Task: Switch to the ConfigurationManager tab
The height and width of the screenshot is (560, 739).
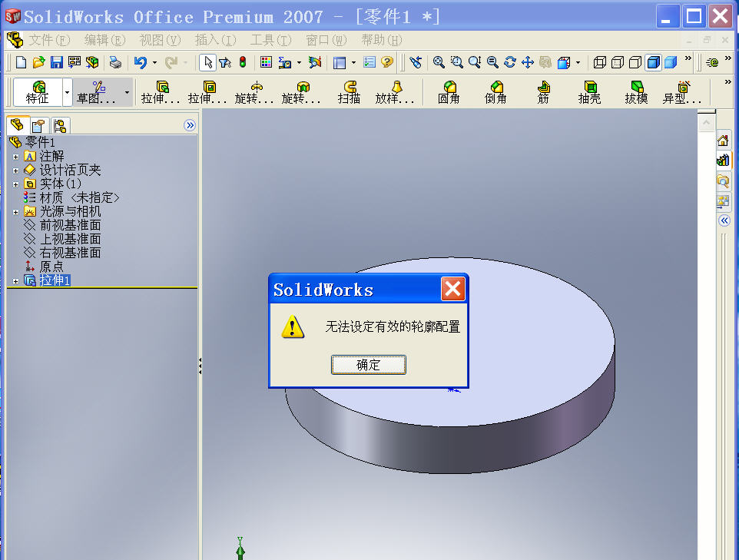Action: coord(60,125)
